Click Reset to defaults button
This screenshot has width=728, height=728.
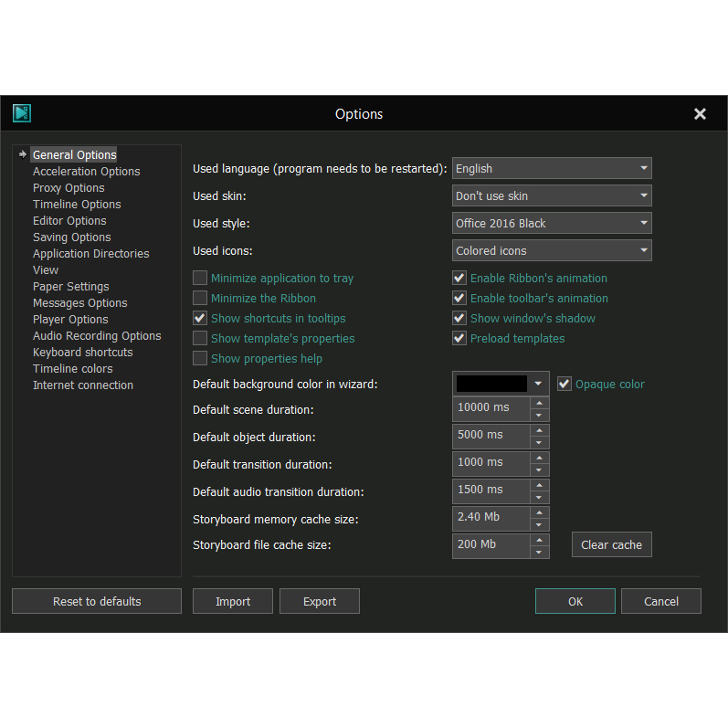97,602
